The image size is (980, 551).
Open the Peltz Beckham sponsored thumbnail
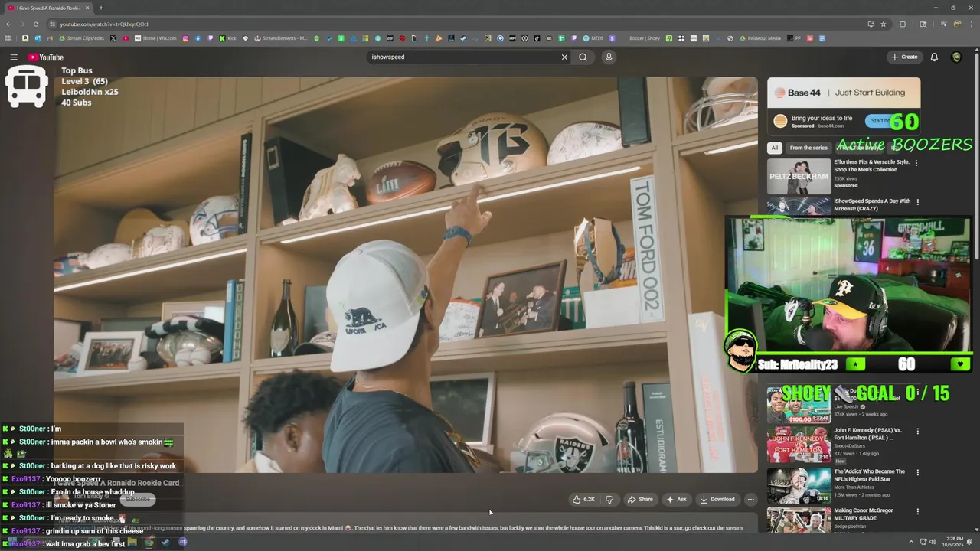click(x=799, y=176)
